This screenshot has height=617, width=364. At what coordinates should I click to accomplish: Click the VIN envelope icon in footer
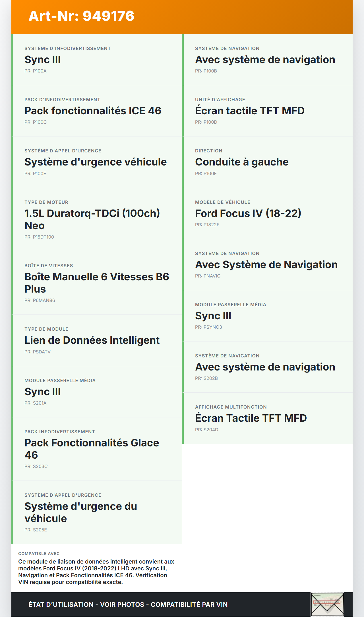[327, 604]
